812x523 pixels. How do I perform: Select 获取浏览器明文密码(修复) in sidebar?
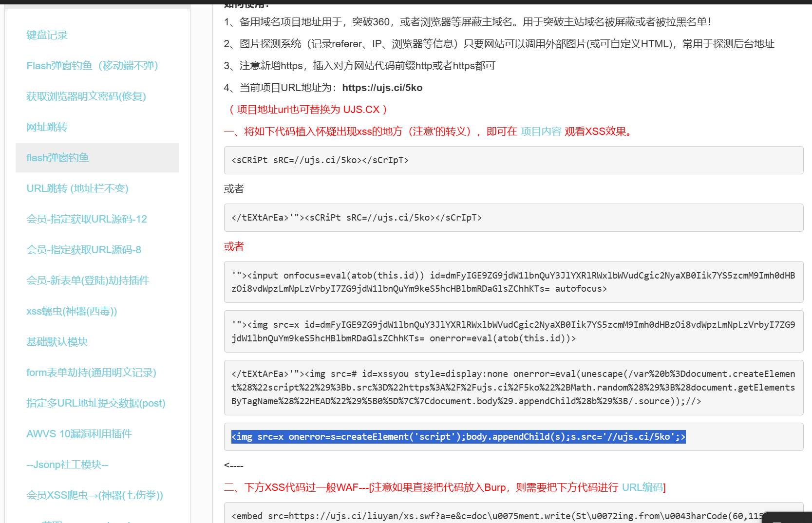pos(86,96)
